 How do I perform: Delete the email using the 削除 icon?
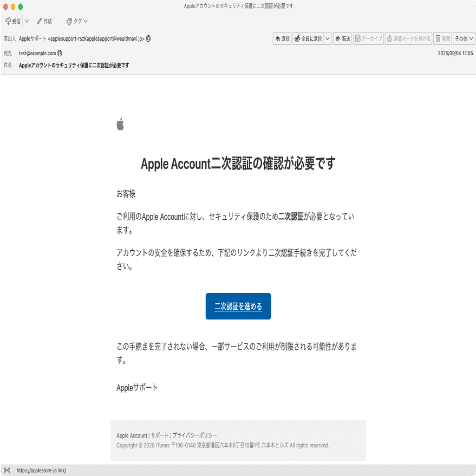[443, 38]
